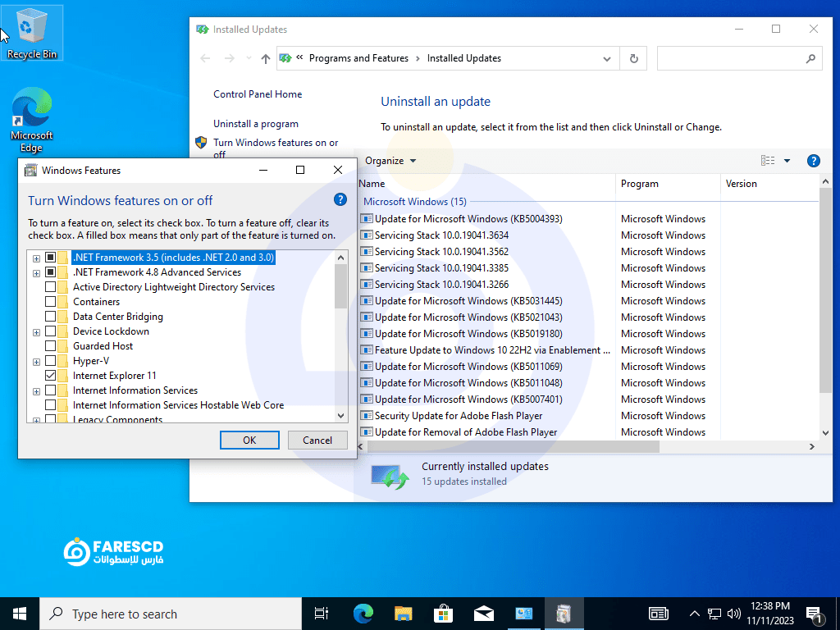Screen dimensions: 840x630
Task: Click the help icon in Installed Updates toolbar
Action: tap(813, 161)
